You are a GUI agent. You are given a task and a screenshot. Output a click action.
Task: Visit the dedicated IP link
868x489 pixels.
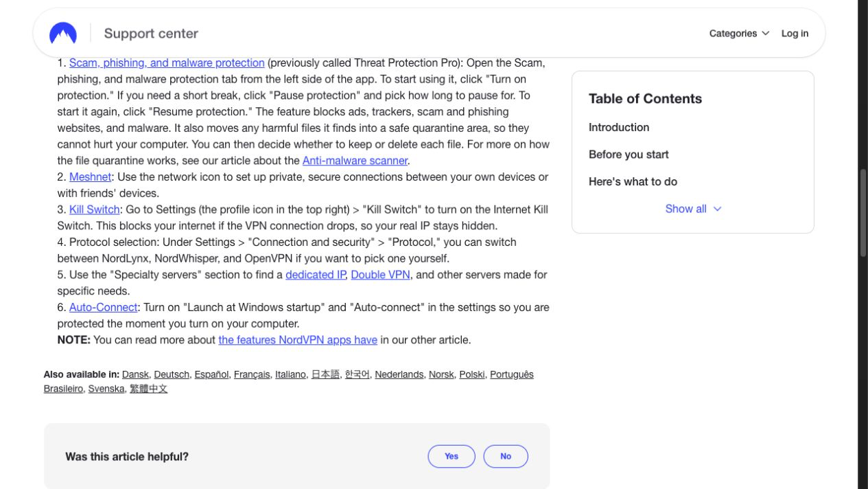coord(316,275)
